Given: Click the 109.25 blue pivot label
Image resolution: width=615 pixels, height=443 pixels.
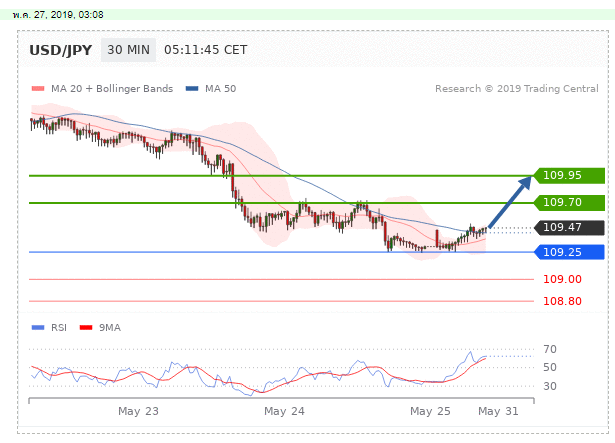Looking at the screenshot, I should [x=570, y=252].
